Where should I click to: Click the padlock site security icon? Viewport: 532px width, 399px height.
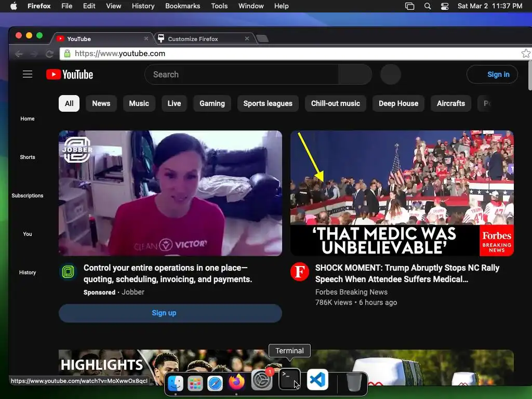click(67, 54)
